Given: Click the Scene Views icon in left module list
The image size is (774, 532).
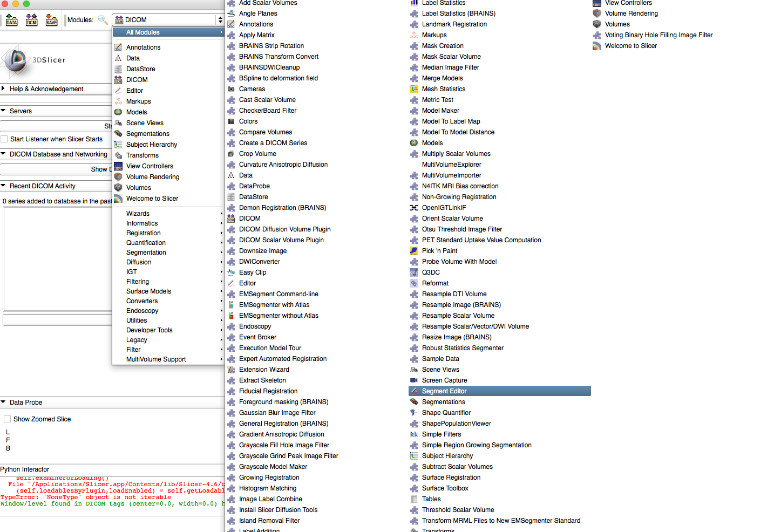Looking at the screenshot, I should point(118,123).
